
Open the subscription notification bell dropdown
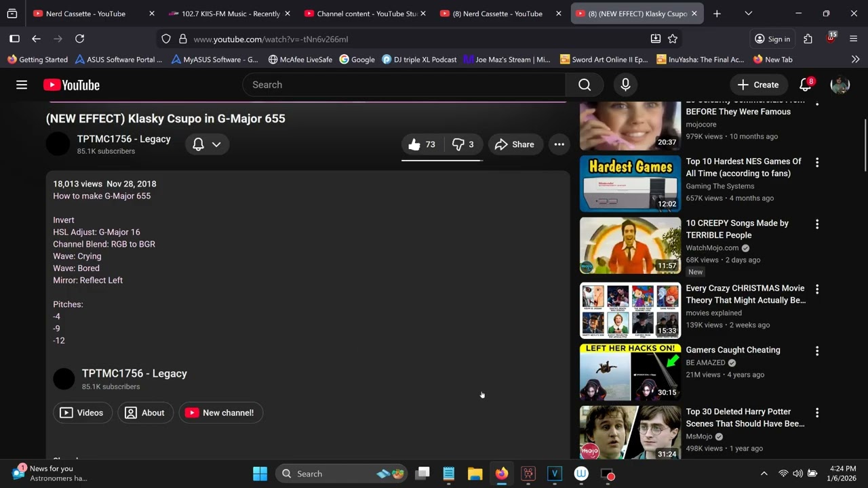coord(207,144)
